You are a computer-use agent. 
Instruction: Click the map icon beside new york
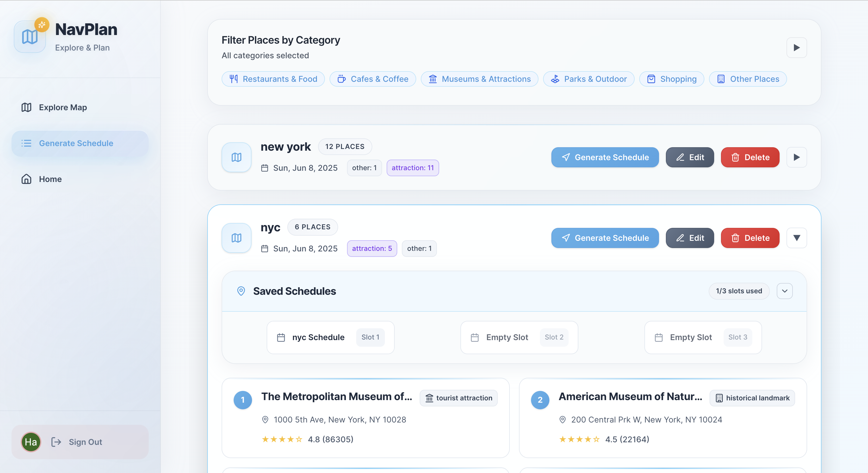tap(236, 157)
